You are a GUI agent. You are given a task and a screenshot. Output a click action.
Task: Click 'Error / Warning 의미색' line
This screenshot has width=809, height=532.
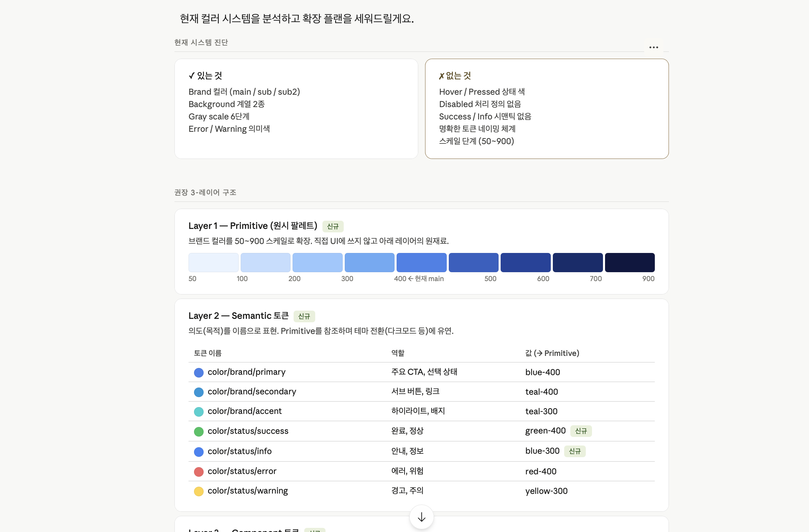[x=229, y=129]
